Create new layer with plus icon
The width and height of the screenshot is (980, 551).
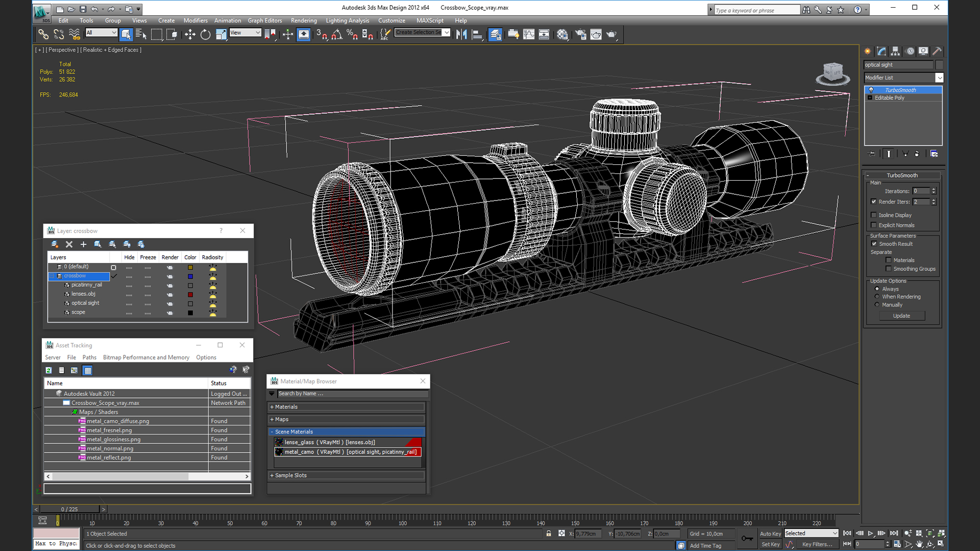pos(83,244)
